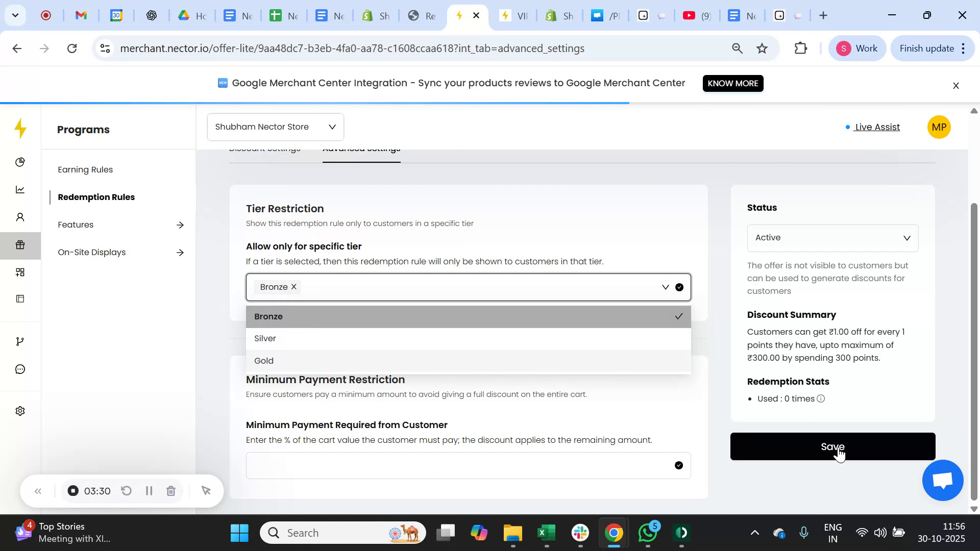Remove Bronze tier using its X chip
The height and width of the screenshot is (551, 980).
(x=293, y=287)
